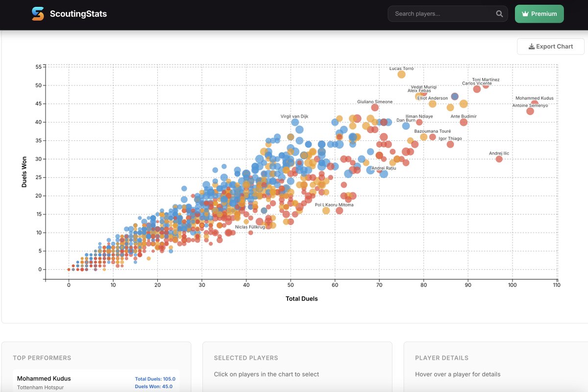
Task: Click Kaoru Mitoma's data point
Action: [340, 210]
